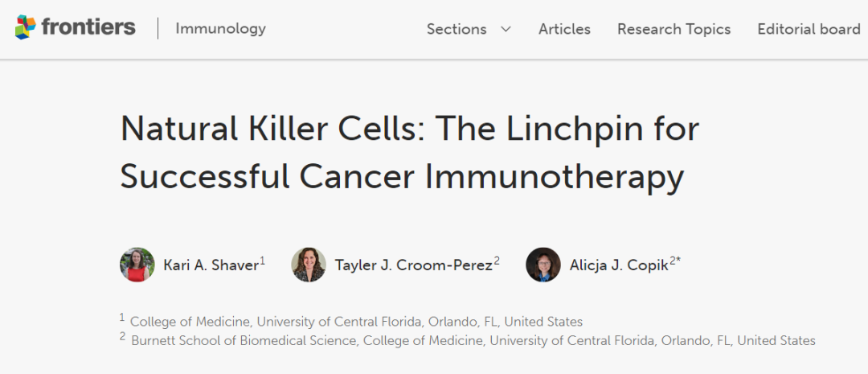Click the chevron next to Sections
The width and height of the screenshot is (868, 374).
click(506, 29)
